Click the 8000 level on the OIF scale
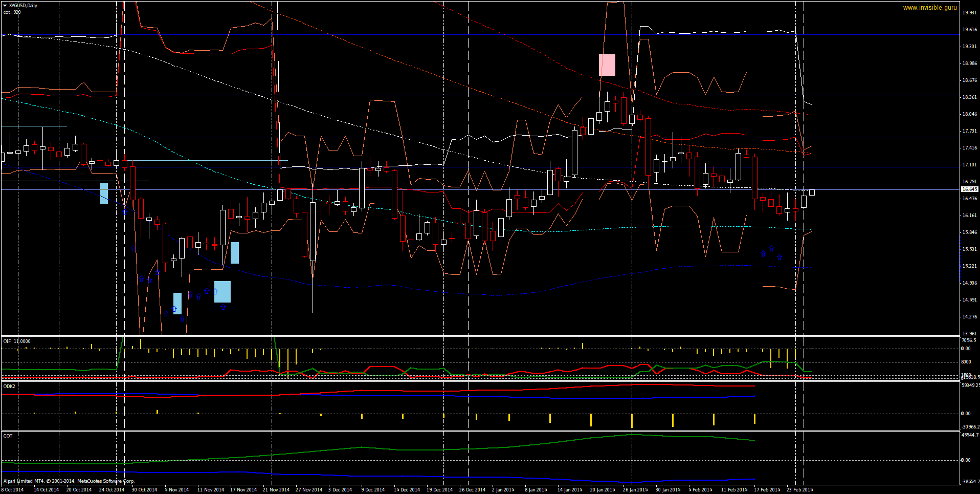980x494 pixels. coord(966,362)
